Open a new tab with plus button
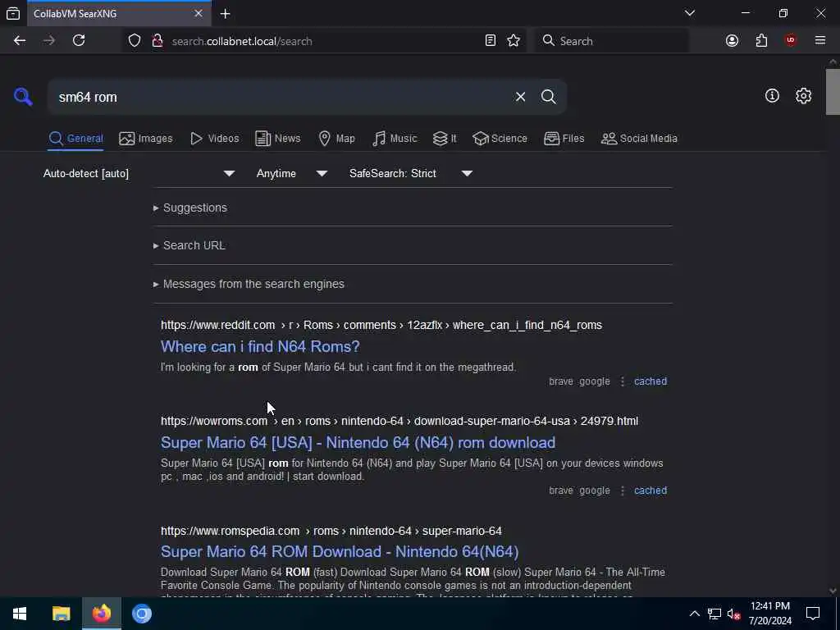The height and width of the screenshot is (630, 840). [225, 14]
